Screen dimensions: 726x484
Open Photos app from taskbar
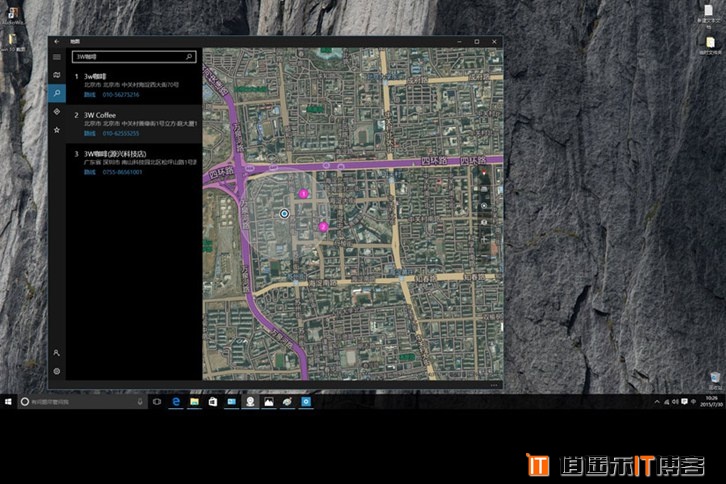tap(269, 402)
